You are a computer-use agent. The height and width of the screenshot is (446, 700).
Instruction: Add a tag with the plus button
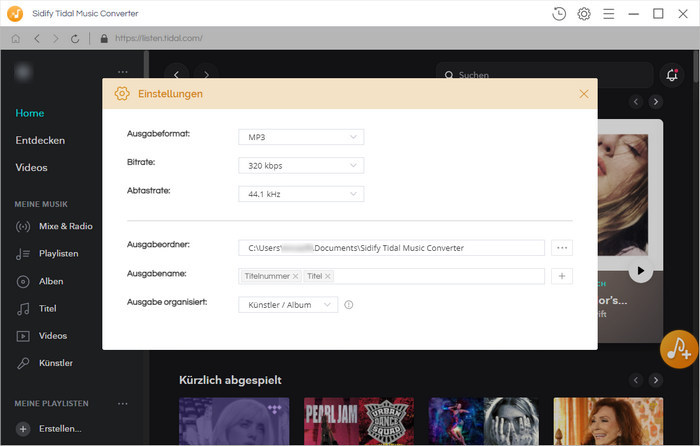pos(562,276)
